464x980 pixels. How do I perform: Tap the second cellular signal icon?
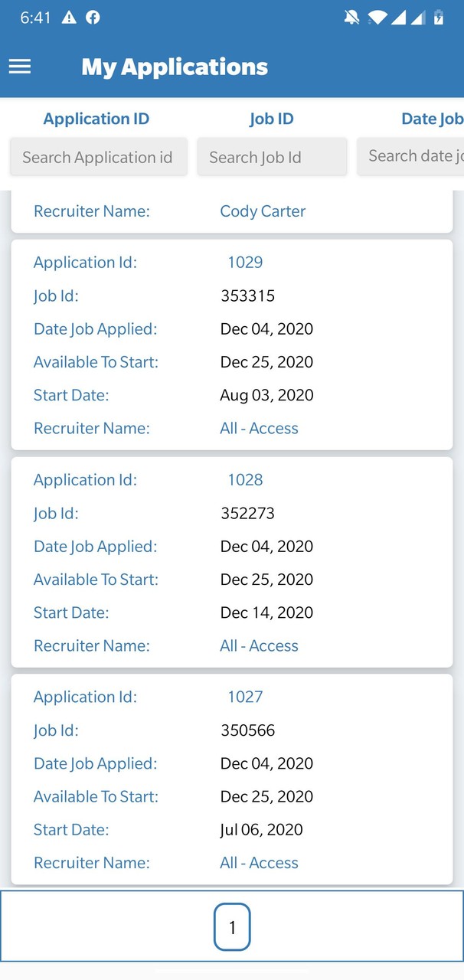[418, 17]
